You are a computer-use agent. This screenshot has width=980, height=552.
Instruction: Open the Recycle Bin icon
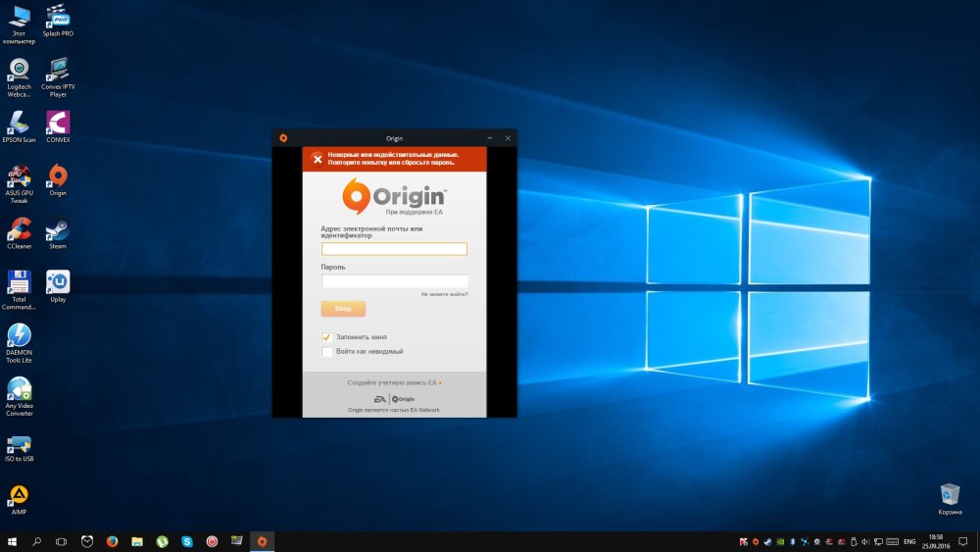click(x=950, y=499)
